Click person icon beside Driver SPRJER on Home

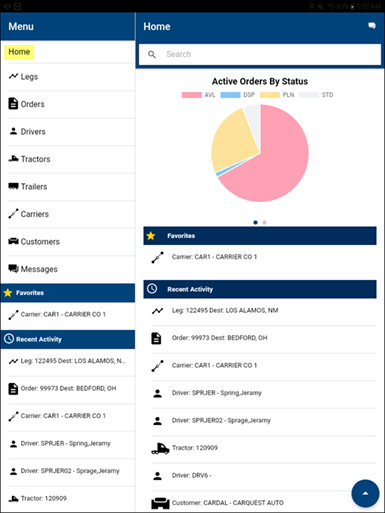point(157,393)
